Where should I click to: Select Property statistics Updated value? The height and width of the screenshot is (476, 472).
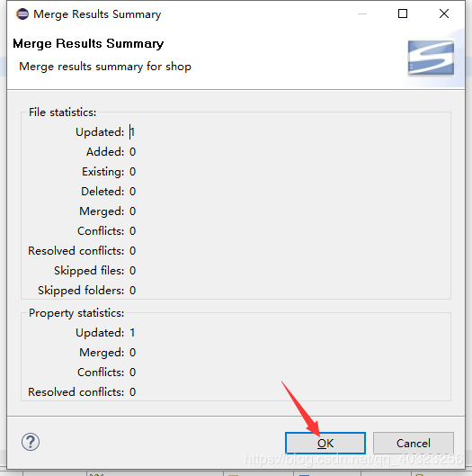click(132, 333)
